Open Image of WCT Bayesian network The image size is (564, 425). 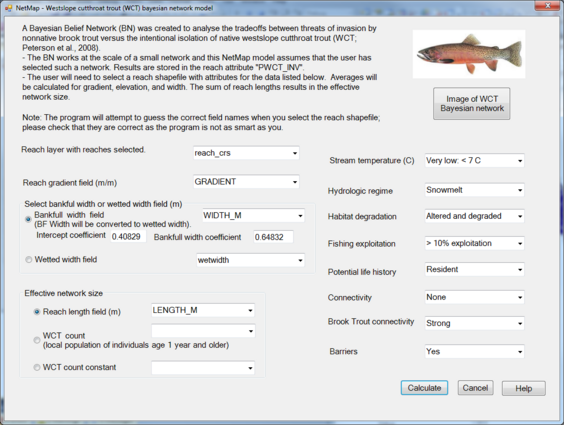pyautogui.click(x=472, y=104)
